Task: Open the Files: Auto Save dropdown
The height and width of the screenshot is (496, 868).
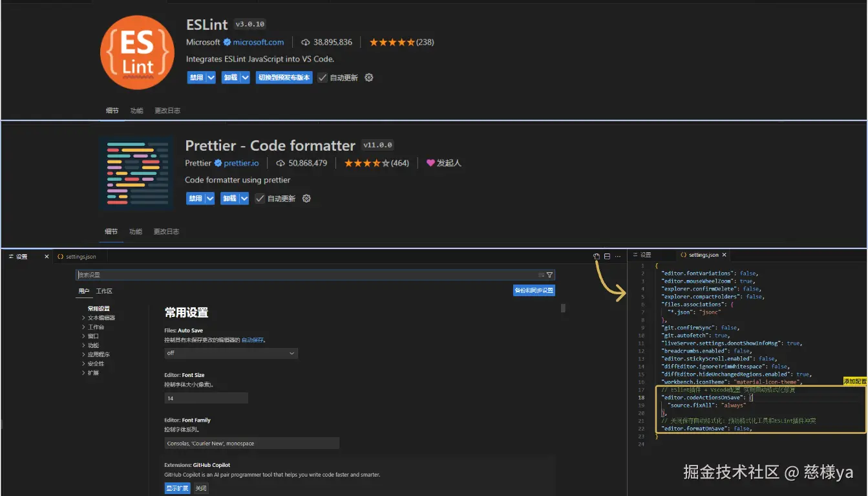Action: [231, 353]
